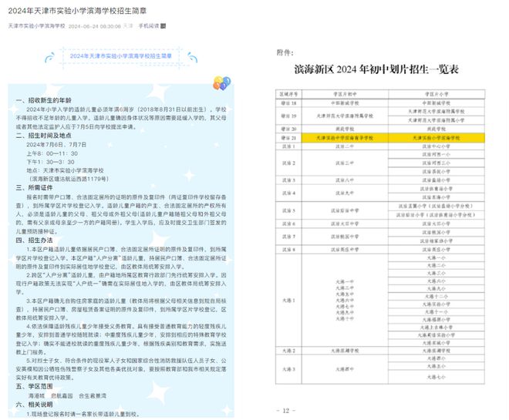The height and width of the screenshot is (420, 509).
Task: Click the primary cell 汉沽中心小学
Action: click(437, 146)
